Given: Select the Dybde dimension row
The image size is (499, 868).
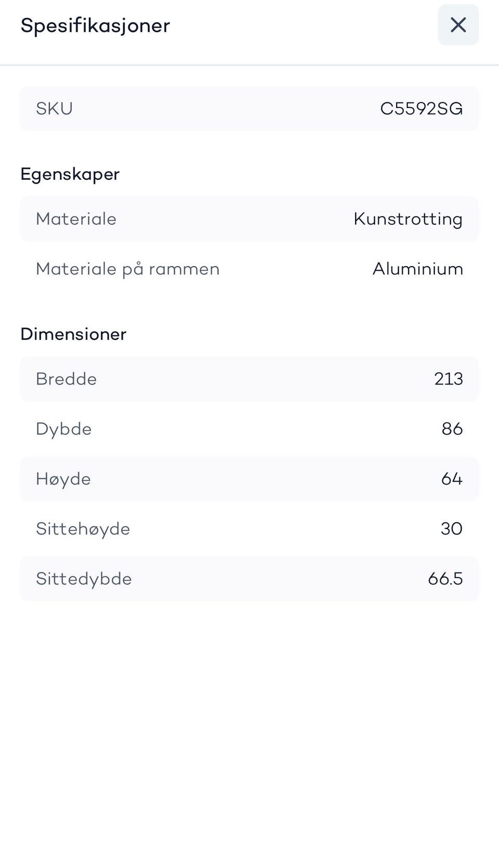Looking at the screenshot, I should [x=249, y=429].
